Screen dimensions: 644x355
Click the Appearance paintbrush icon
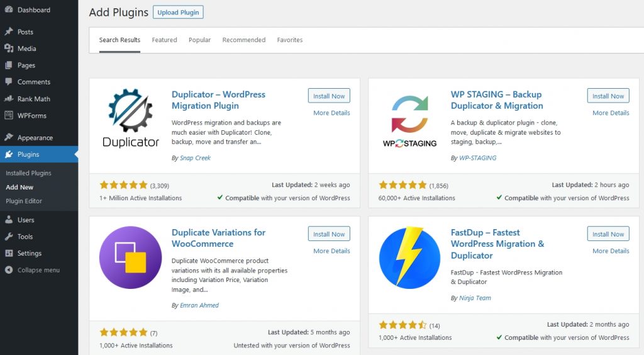(9, 137)
